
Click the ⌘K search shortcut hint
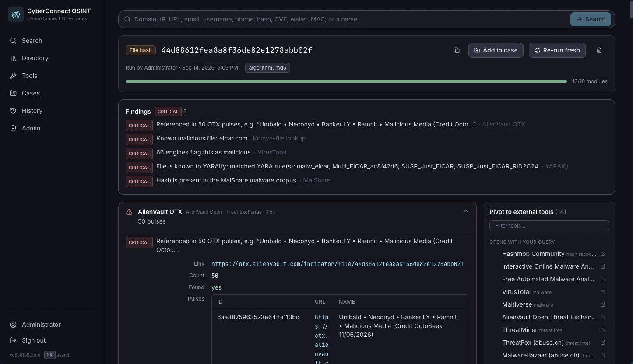tap(50, 355)
